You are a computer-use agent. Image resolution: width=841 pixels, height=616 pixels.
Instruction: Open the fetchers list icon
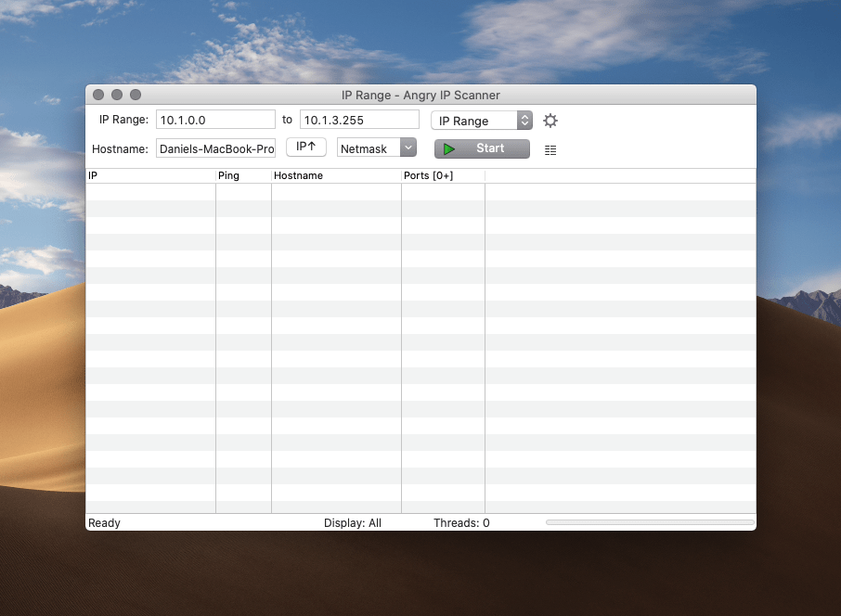[x=550, y=150]
